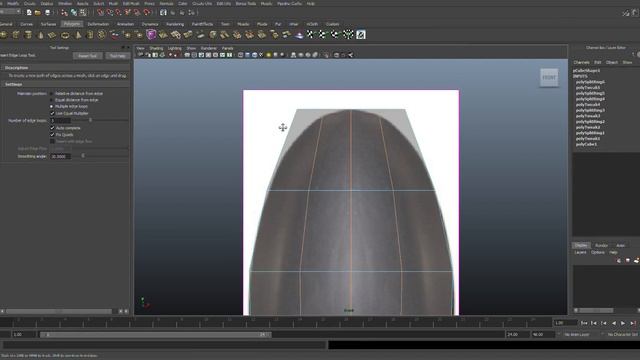This screenshot has height=360, width=640.
Task: Select by object type mode icon
Action: (74, 13)
